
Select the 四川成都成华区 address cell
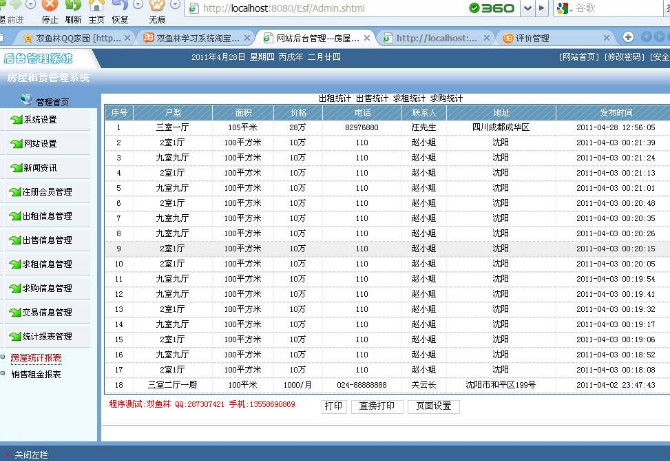(x=501, y=127)
